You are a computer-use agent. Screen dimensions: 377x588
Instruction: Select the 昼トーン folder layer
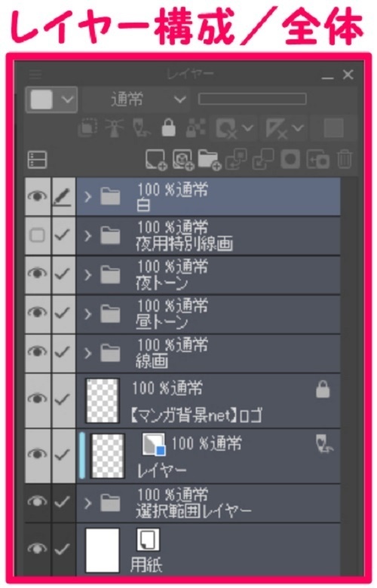(208, 314)
